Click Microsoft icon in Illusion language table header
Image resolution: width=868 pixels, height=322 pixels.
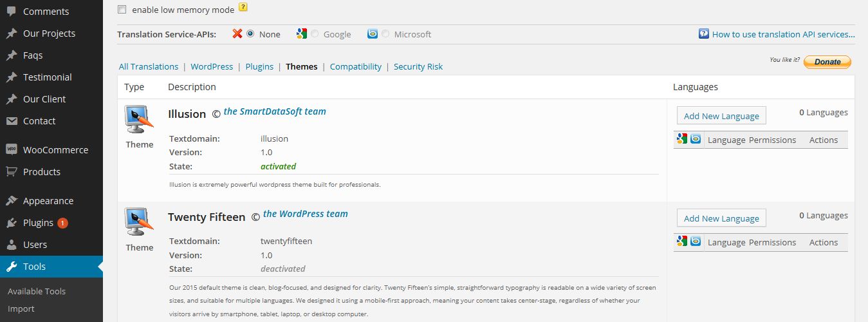click(696, 139)
